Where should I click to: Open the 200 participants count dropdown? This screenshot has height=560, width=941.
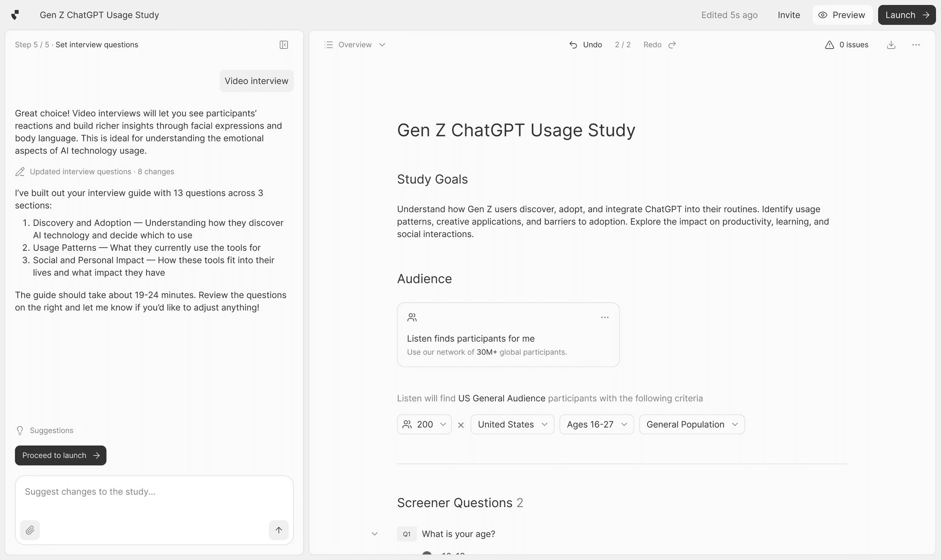coord(424,424)
